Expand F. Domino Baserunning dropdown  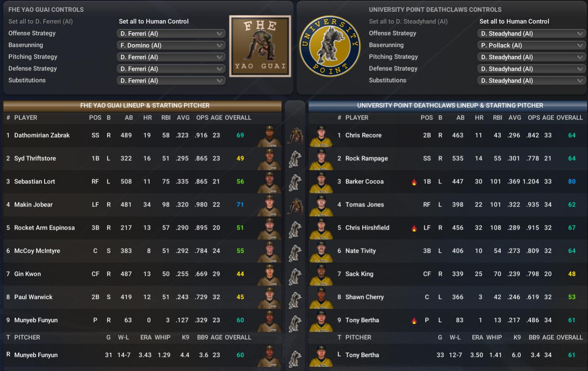pyautogui.click(x=171, y=45)
